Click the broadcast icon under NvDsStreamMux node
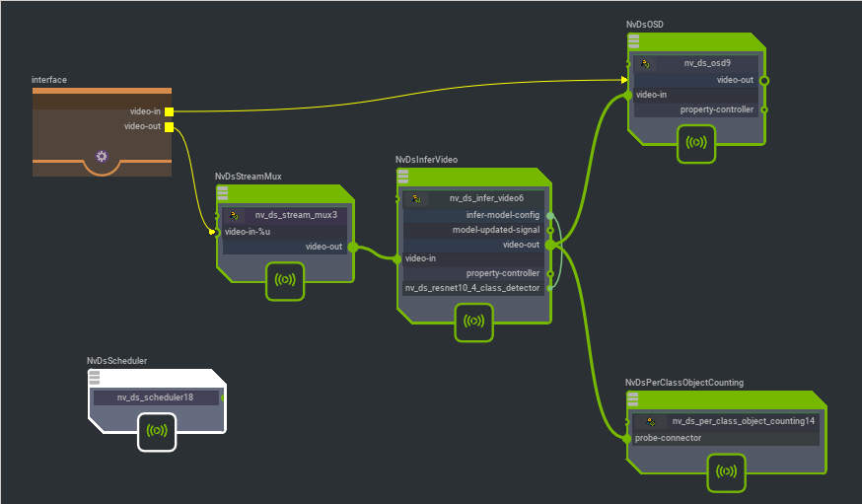Viewport: 862px width, 504px height. click(285, 280)
